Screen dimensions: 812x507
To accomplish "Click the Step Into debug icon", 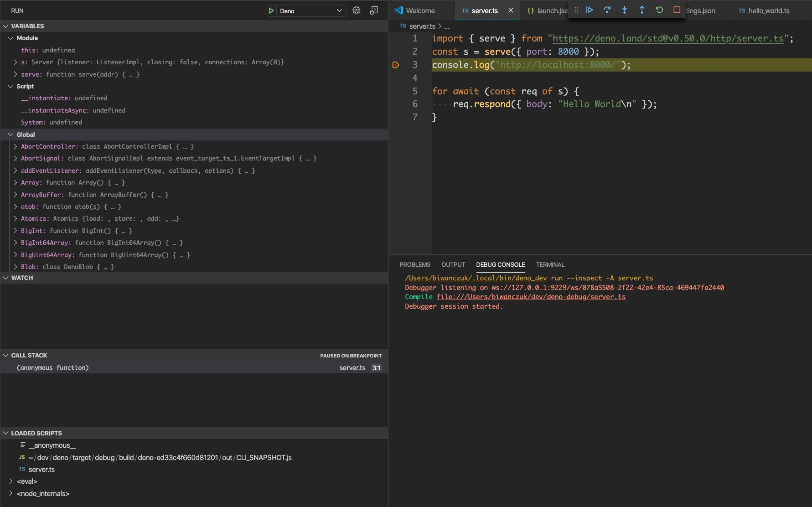I will tap(624, 10).
